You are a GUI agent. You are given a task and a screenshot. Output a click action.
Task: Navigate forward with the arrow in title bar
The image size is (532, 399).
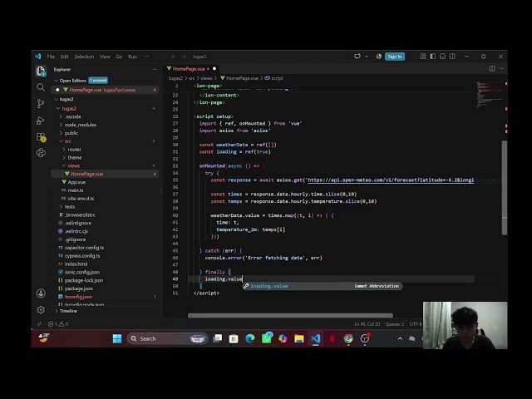click(x=184, y=57)
